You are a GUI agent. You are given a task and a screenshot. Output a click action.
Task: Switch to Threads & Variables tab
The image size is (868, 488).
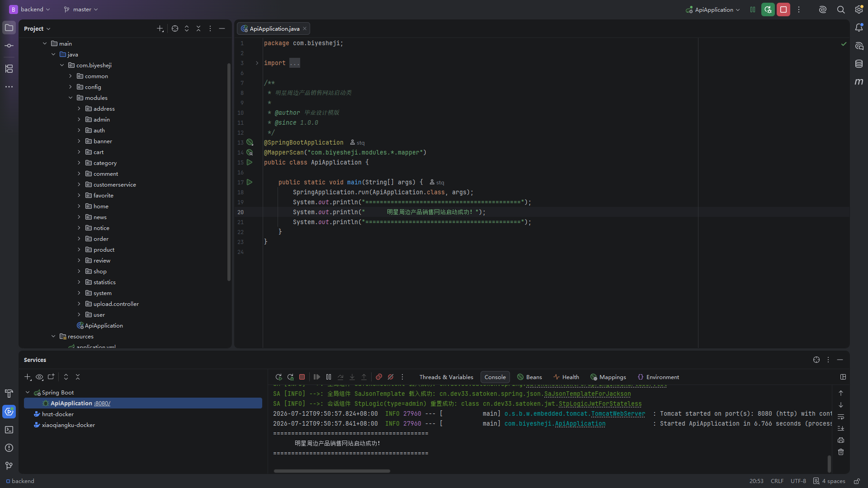tap(446, 377)
